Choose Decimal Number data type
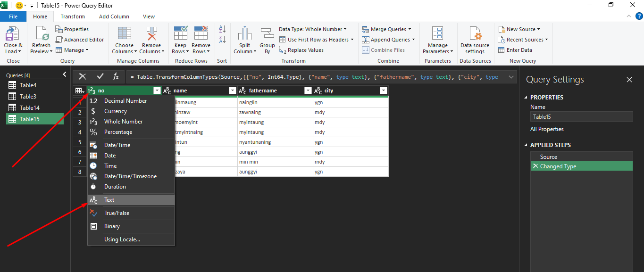Screen dimensions: 644x272 [131, 101]
